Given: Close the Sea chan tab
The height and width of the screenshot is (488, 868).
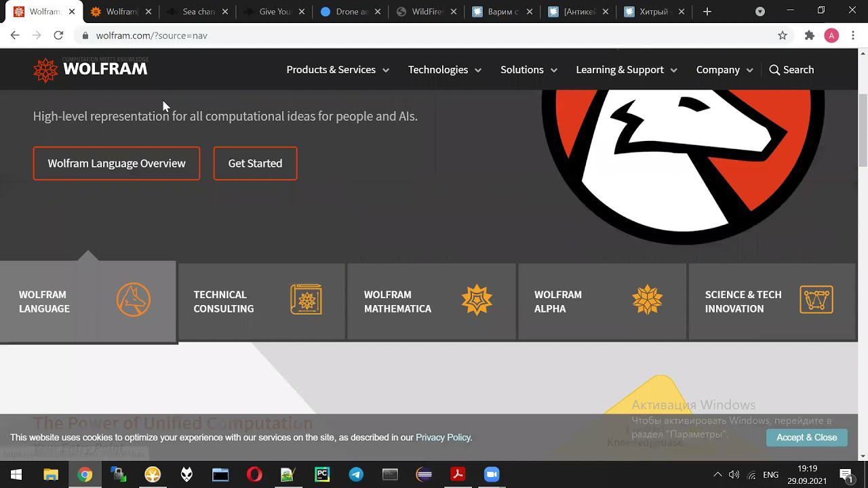Looking at the screenshot, I should [225, 12].
